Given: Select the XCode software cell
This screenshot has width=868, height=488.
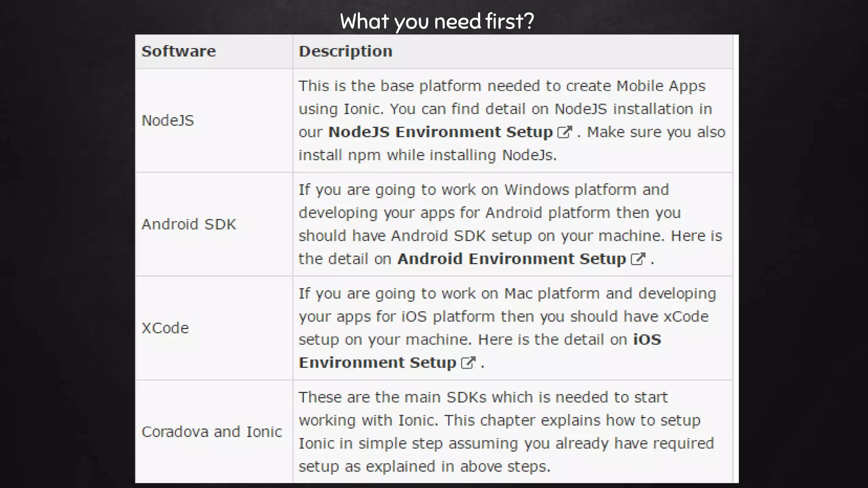Looking at the screenshot, I should tap(165, 328).
